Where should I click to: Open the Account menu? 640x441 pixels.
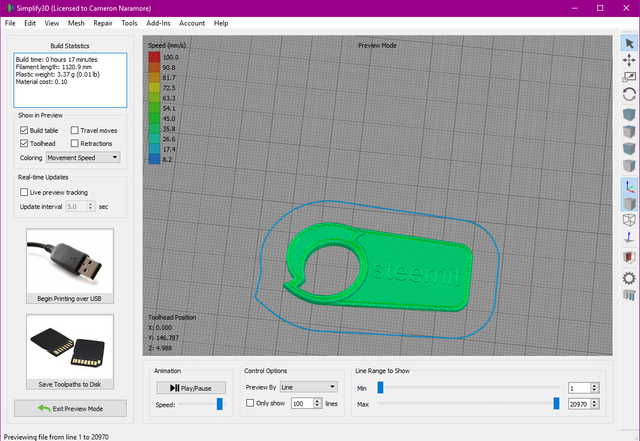tap(192, 23)
